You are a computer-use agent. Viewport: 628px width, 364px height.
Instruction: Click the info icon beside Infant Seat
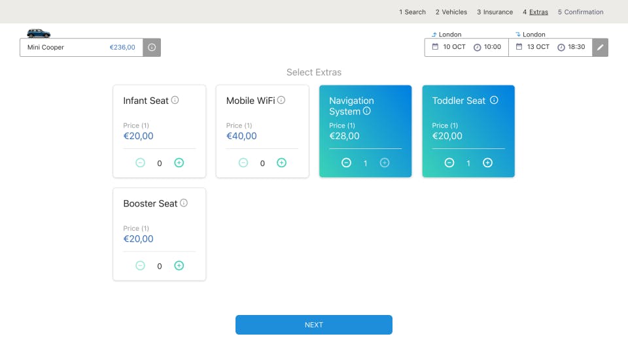tap(175, 101)
